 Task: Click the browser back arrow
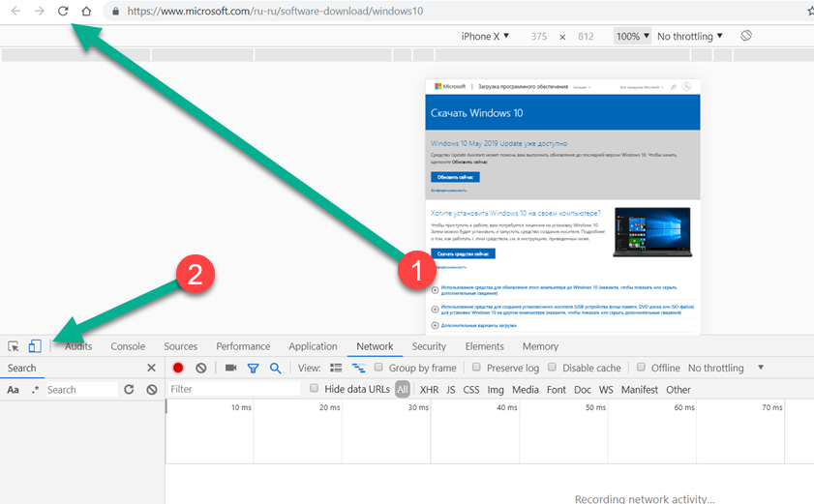(15, 11)
